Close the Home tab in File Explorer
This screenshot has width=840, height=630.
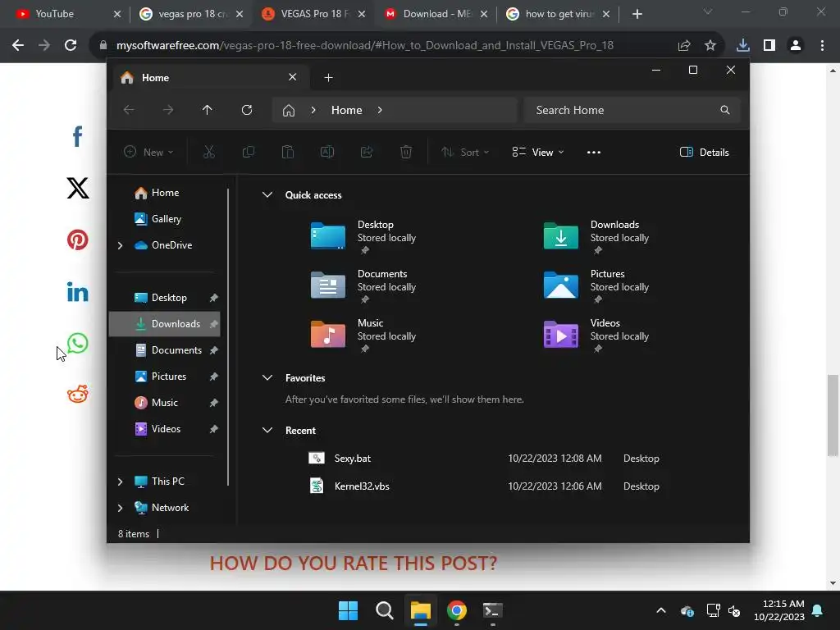click(293, 77)
